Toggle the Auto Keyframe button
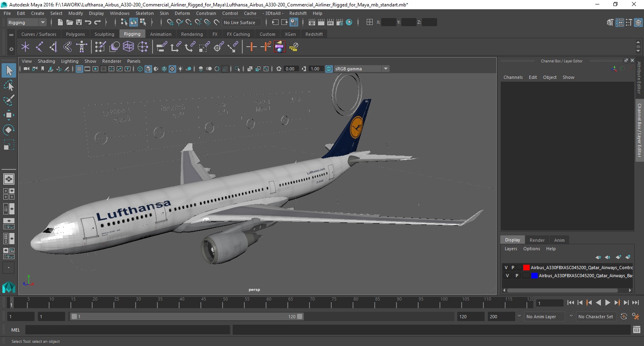Image resolution: width=644 pixels, height=346 pixels. pos(623,317)
